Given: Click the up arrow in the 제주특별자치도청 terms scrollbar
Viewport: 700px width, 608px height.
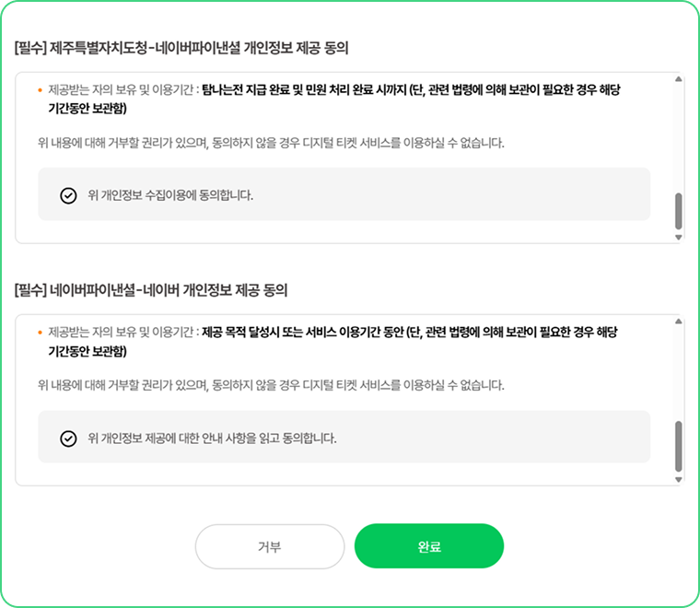Looking at the screenshot, I should coord(678,79).
